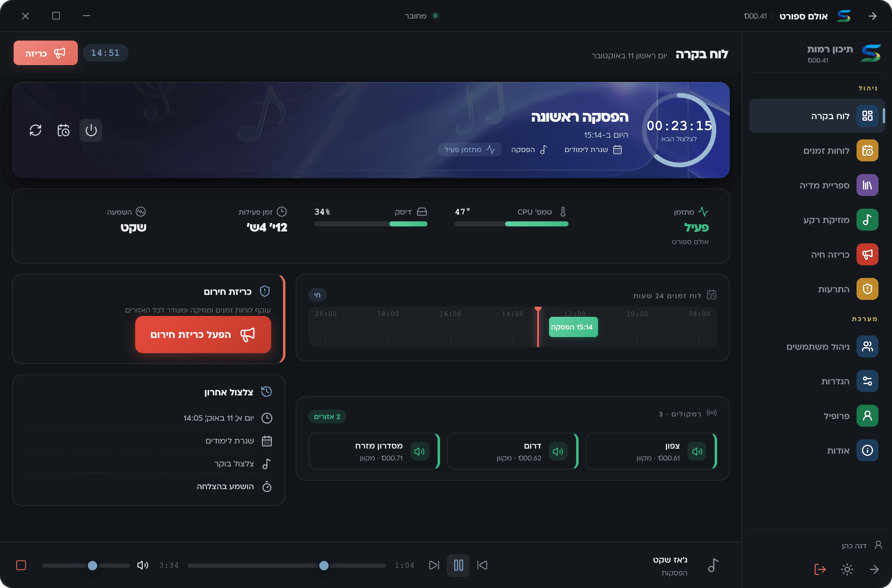892x588 pixels.
Task: Mute using the player volume speaker icon
Action: coord(143,565)
